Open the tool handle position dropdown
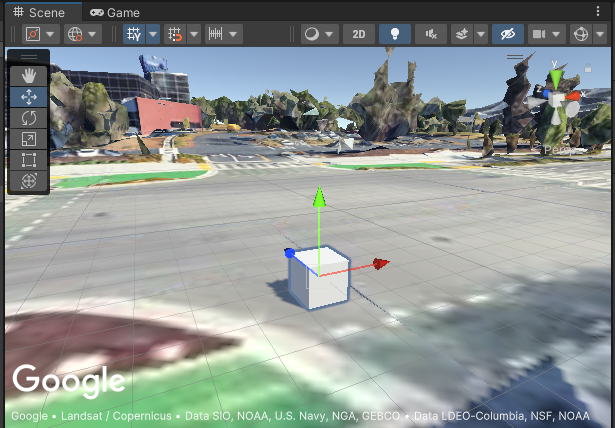Screen dimensions: 615x428 coord(40,34)
